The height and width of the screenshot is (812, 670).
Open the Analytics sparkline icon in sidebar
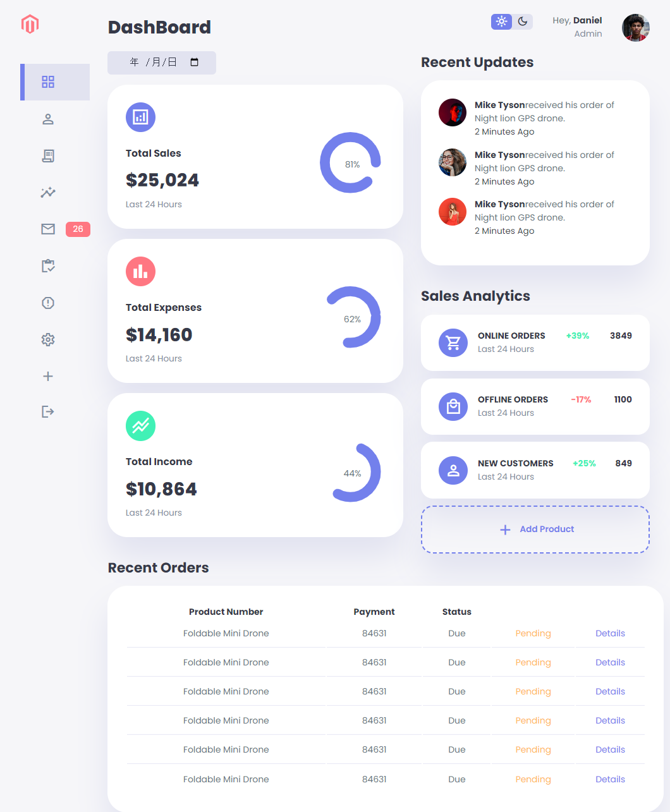(x=48, y=192)
